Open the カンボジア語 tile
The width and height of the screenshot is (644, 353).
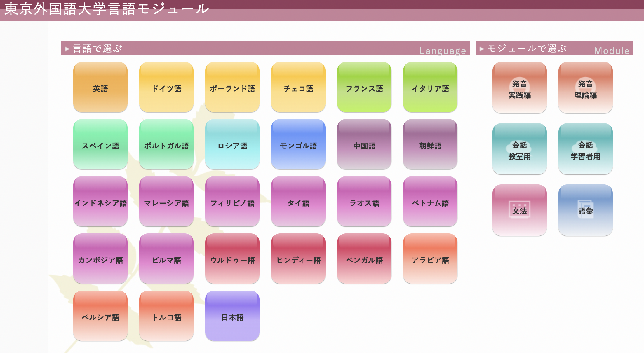coord(100,258)
